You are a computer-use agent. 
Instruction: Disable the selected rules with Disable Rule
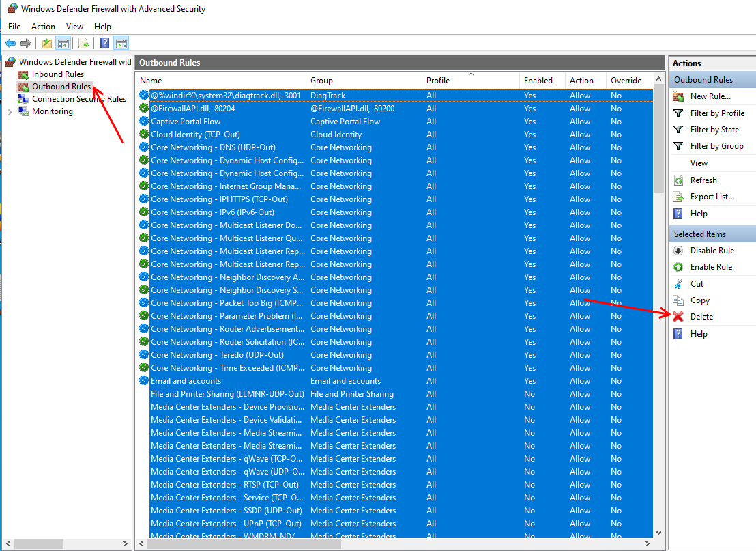click(712, 251)
